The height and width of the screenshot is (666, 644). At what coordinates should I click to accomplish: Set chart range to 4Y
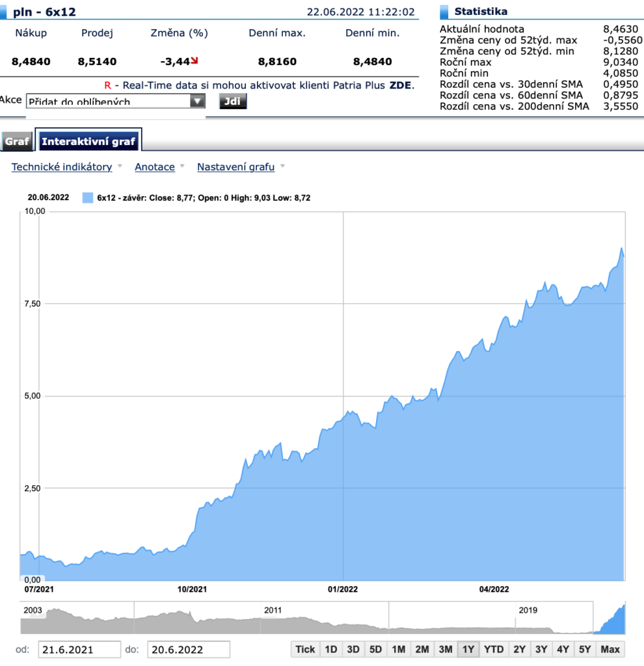click(563, 650)
